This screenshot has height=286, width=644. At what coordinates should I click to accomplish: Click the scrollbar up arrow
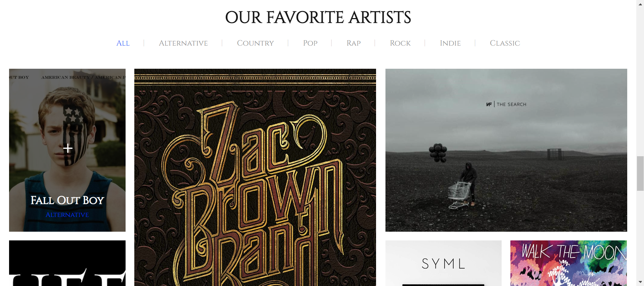tap(640, 3)
